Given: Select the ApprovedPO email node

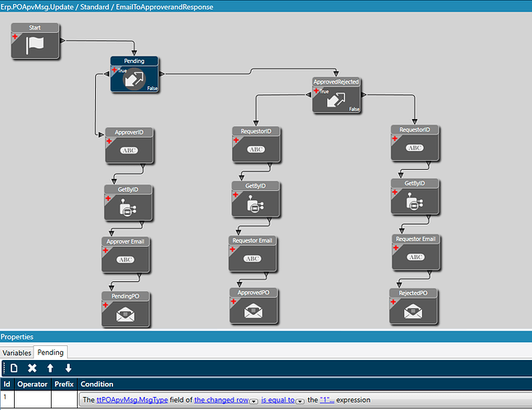Looking at the screenshot, I should tap(254, 305).
